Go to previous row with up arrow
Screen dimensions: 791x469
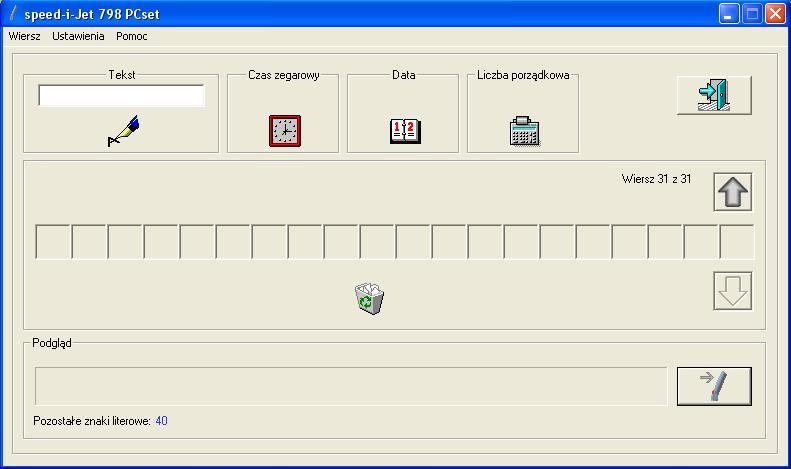(x=732, y=192)
